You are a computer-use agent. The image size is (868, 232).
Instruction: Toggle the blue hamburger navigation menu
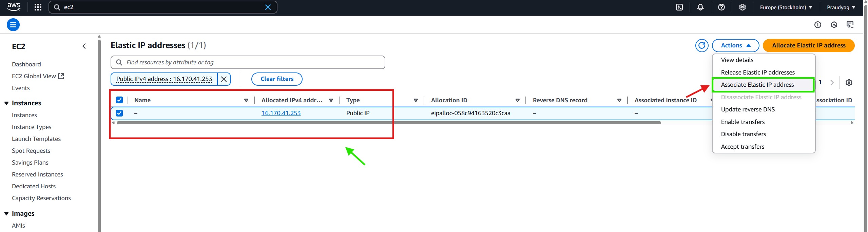click(x=13, y=25)
